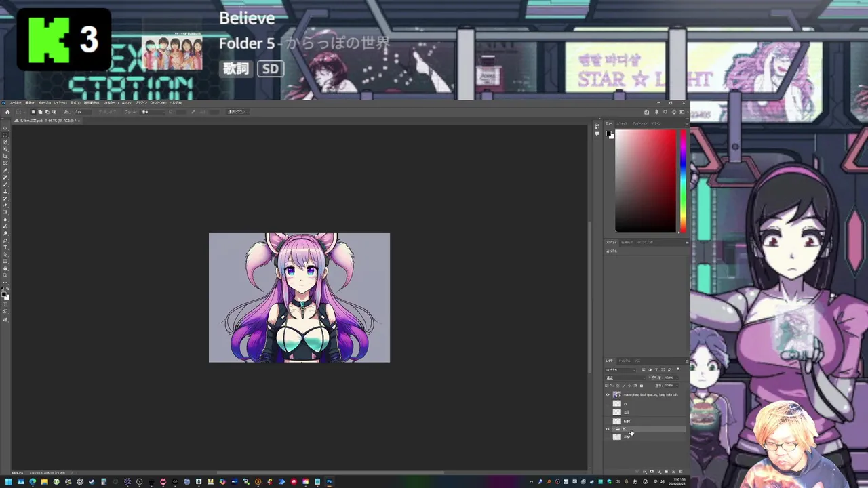Select the Path Selection tool
This screenshot has width=868, height=488.
click(x=5, y=254)
